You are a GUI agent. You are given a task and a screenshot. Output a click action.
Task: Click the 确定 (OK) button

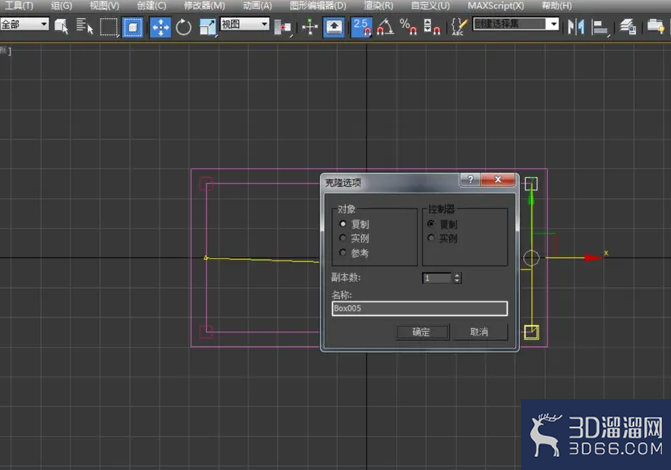click(422, 332)
